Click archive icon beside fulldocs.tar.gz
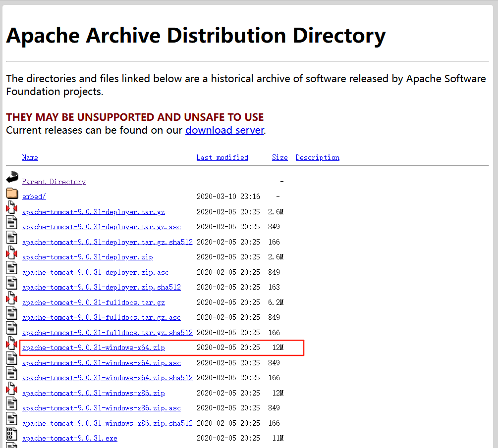The image size is (498, 448). click(12, 298)
